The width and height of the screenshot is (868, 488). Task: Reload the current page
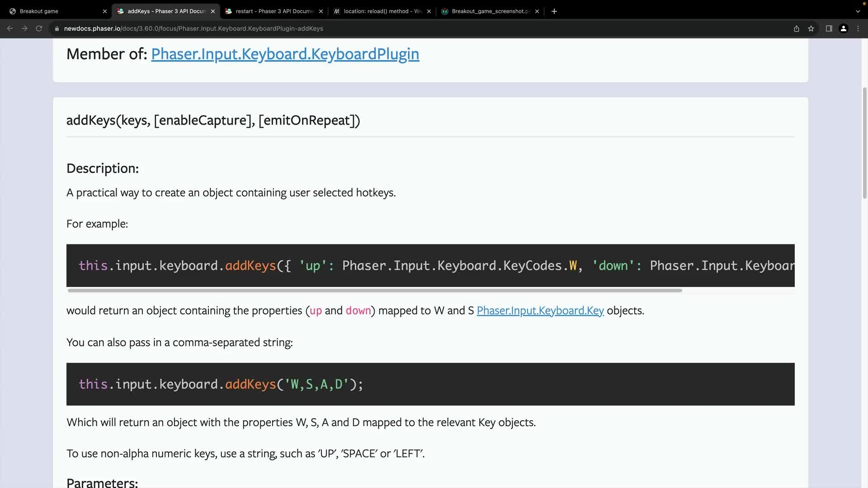pos(39,28)
